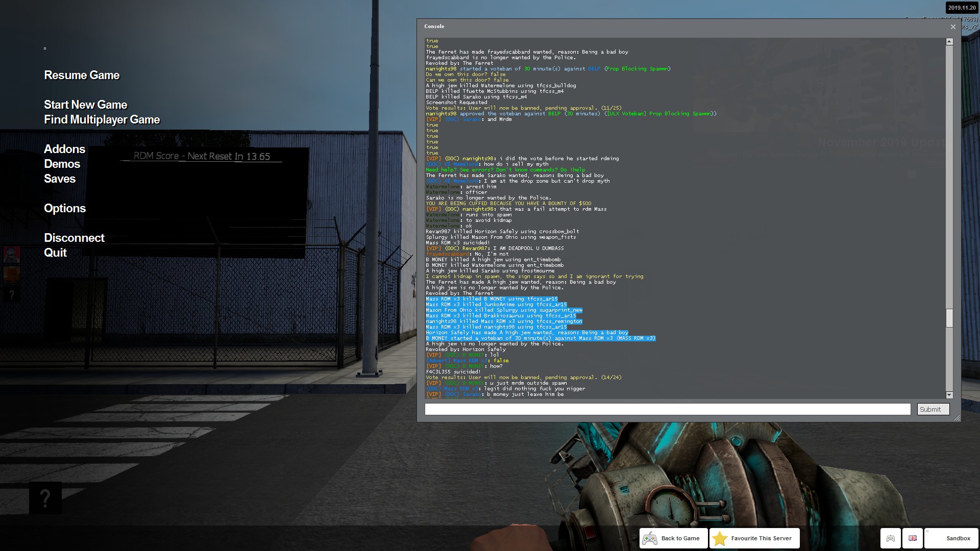The height and width of the screenshot is (551, 980).
Task: Submit the console command
Action: (x=933, y=409)
